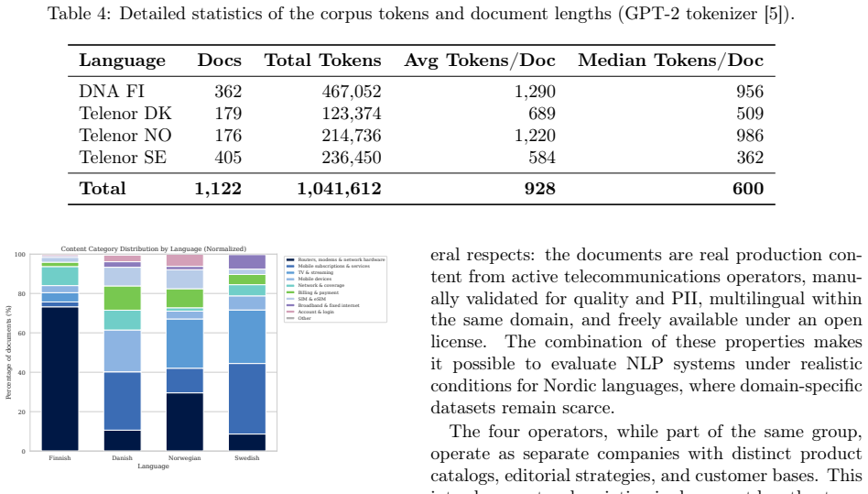Click the paragraph starting 'eral respects: the documents'
This screenshot has height=494, width=868.
click(646, 331)
